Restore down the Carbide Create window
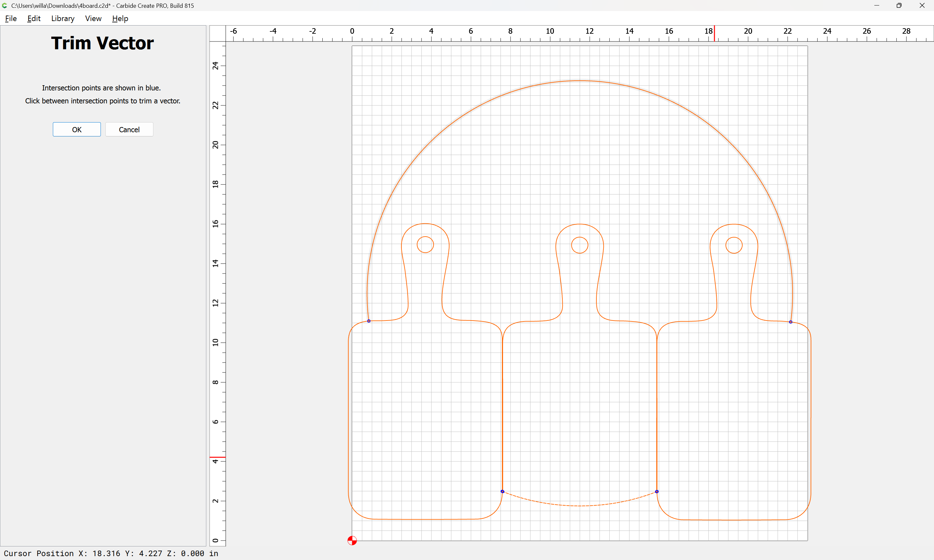Screen dimensions: 934x560 click(x=899, y=6)
